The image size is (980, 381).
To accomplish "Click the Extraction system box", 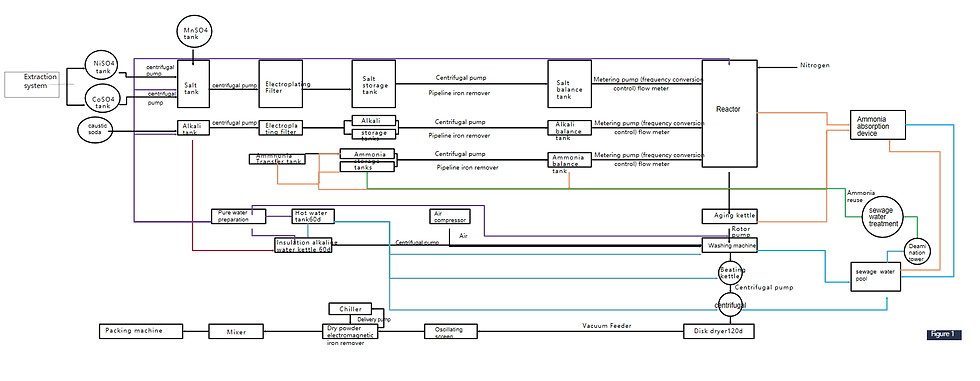I will [x=32, y=84].
